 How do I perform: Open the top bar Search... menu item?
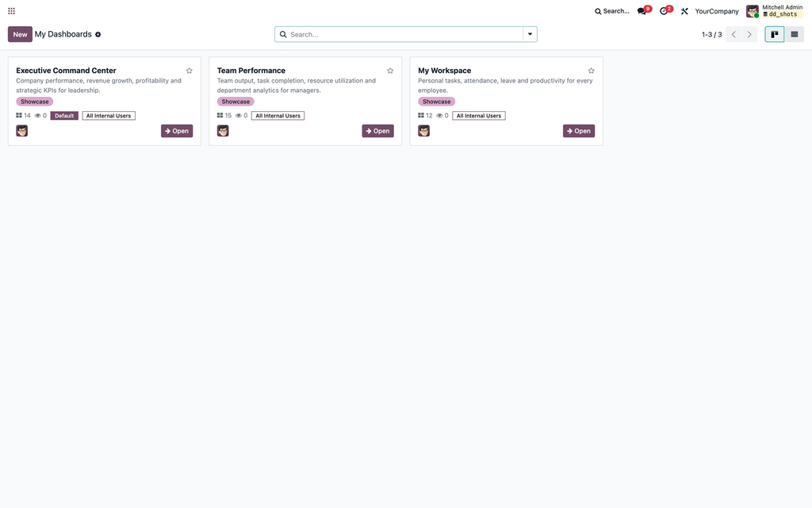[611, 11]
